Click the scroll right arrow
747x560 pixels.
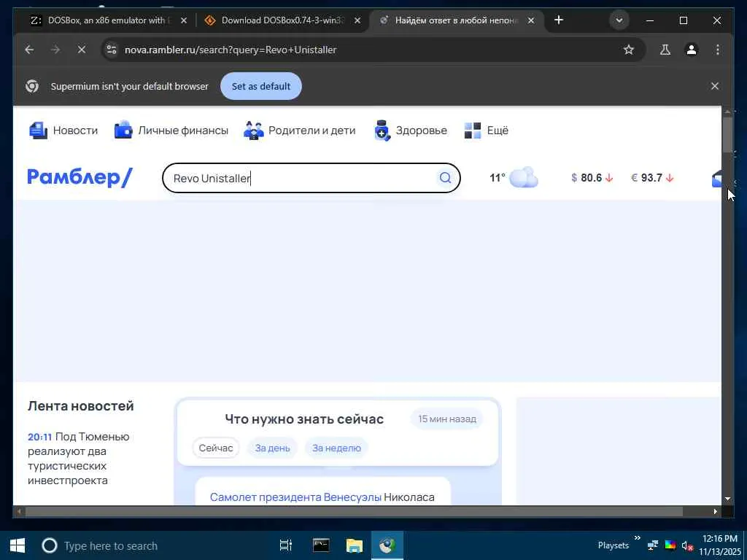(x=715, y=511)
